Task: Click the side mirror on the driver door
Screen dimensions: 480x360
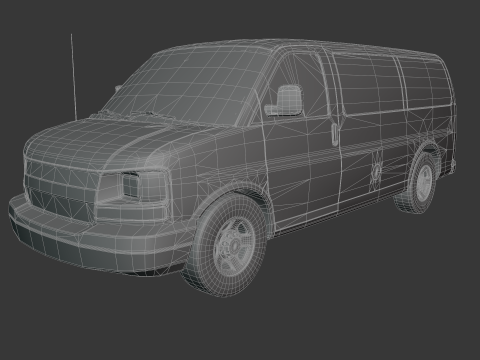Action: (284, 100)
